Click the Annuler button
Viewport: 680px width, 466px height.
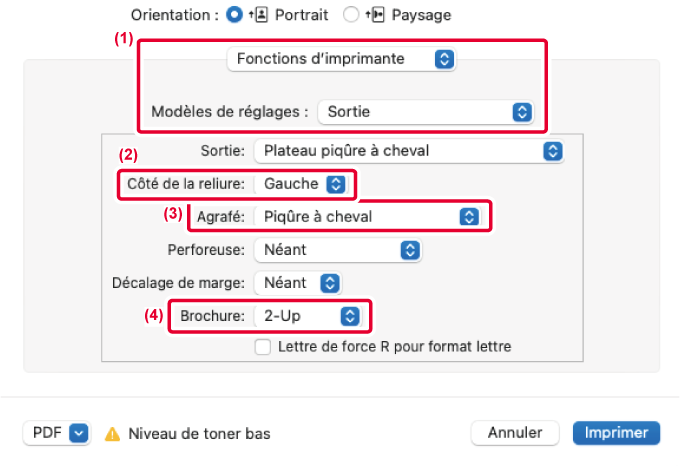pyautogui.click(x=515, y=433)
